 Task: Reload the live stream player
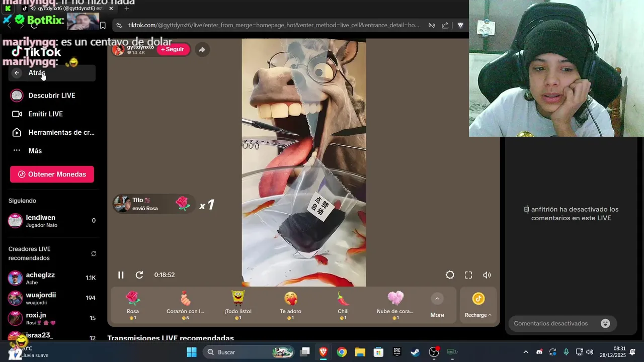[x=139, y=275]
